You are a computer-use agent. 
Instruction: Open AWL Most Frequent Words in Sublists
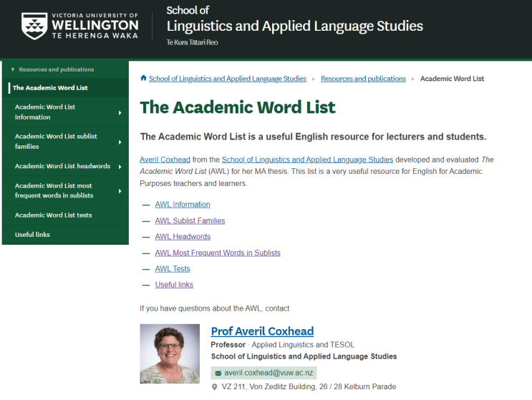click(218, 253)
